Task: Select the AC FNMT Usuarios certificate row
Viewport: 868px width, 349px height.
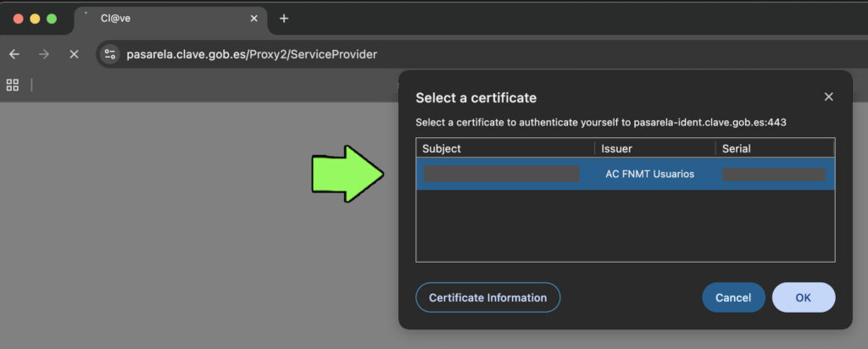Action: pyautogui.click(x=625, y=174)
